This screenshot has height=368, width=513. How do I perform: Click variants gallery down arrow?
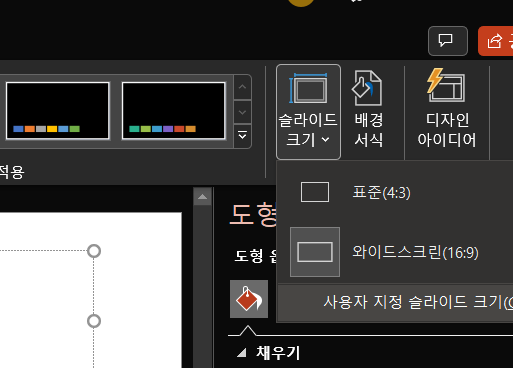(x=242, y=112)
